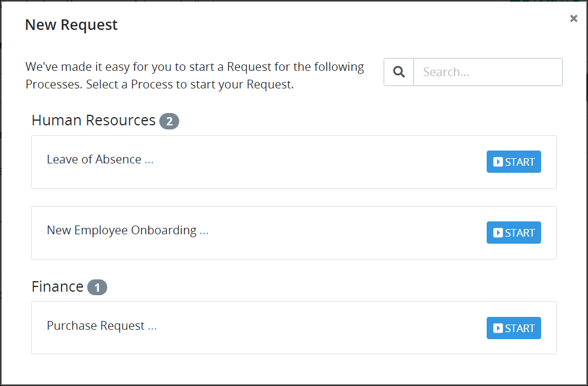Select the Leave of Absence process name
The image size is (588, 386).
(94, 159)
